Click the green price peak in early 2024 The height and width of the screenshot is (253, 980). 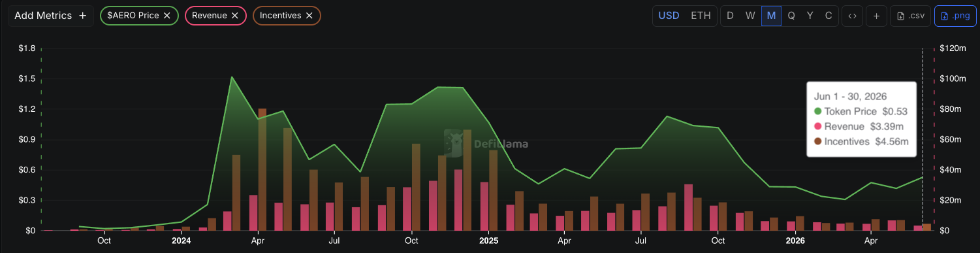232,77
